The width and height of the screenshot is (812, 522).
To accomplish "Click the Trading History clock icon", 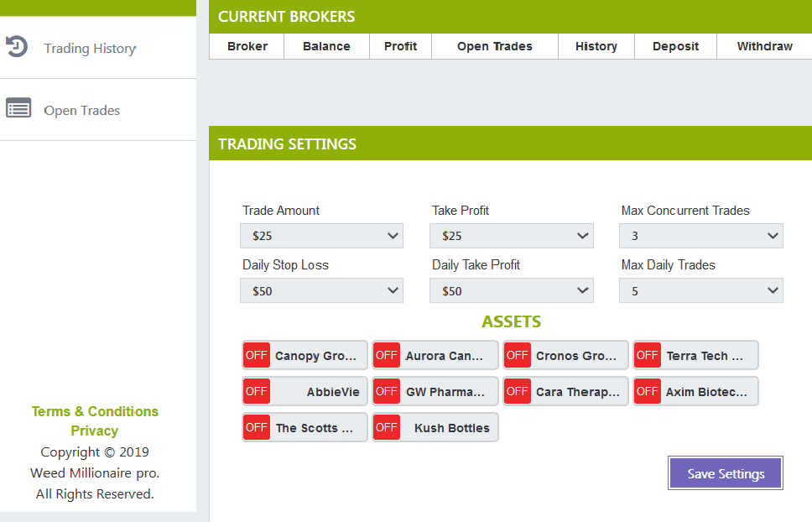I will coord(17,46).
